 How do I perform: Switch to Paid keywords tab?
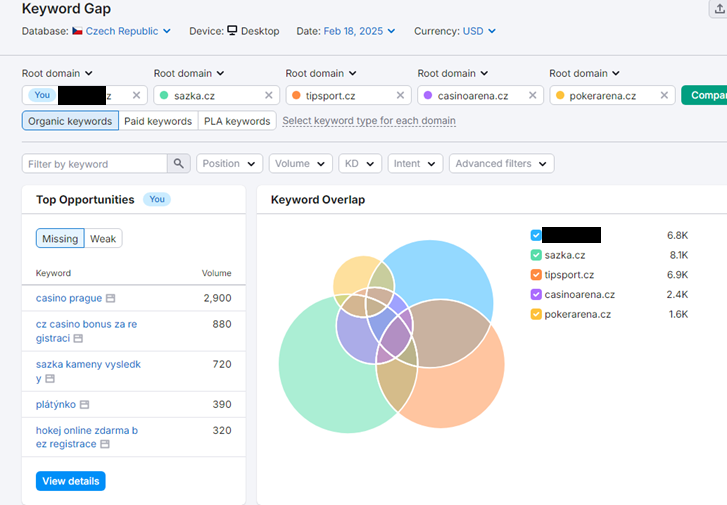click(x=158, y=121)
